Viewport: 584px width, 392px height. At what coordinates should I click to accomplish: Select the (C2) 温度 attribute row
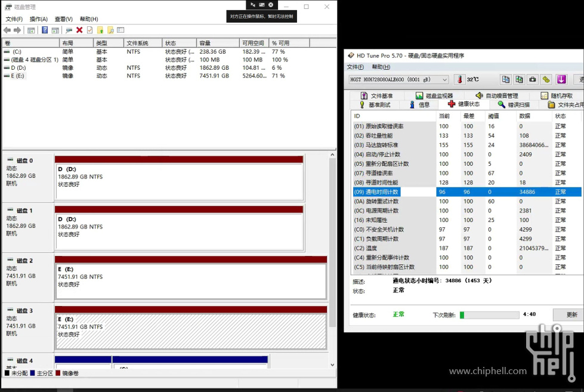(466, 248)
